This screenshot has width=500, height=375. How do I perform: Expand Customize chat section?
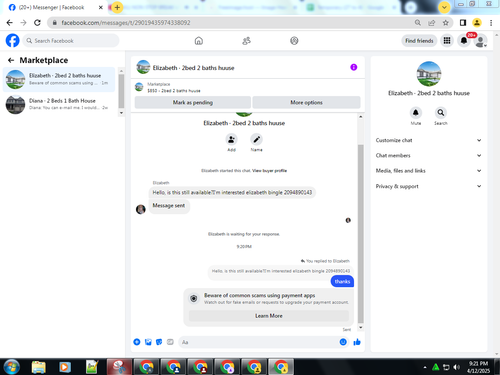coord(429,140)
